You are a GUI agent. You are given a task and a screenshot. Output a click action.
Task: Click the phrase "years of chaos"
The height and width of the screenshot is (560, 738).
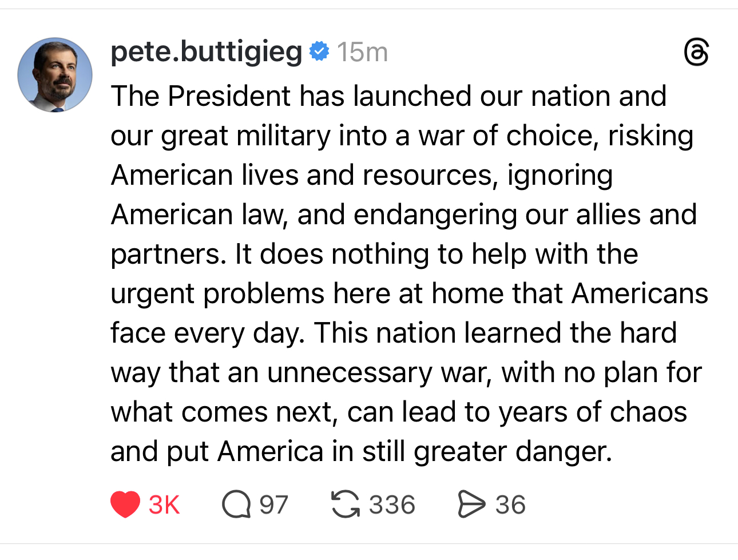coord(592,412)
